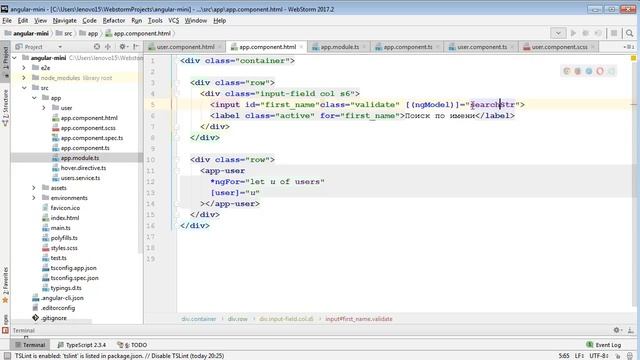Open the last browser preview icon in editor

click(x=611, y=71)
